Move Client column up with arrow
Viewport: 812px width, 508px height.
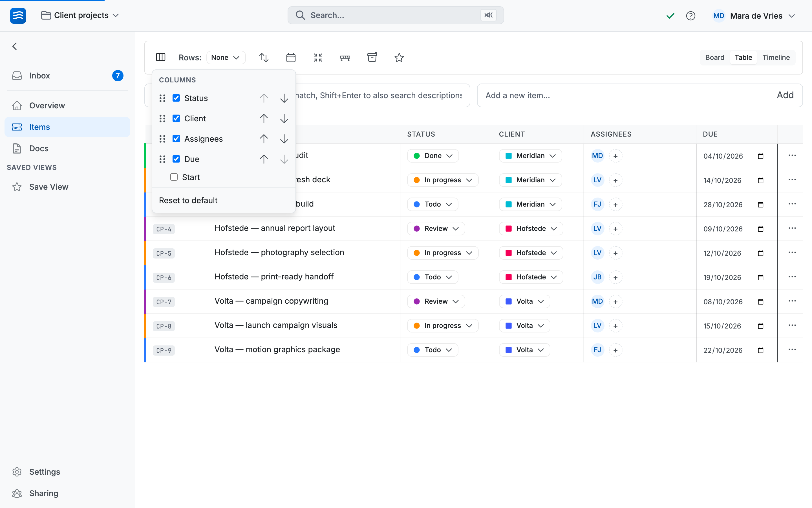(264, 119)
